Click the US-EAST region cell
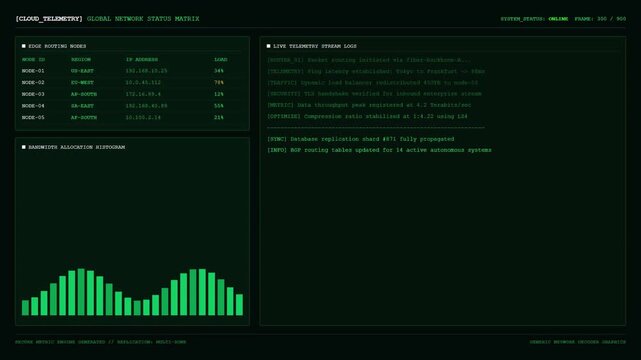Image resolution: width=641 pixels, height=360 pixels. 83,71
